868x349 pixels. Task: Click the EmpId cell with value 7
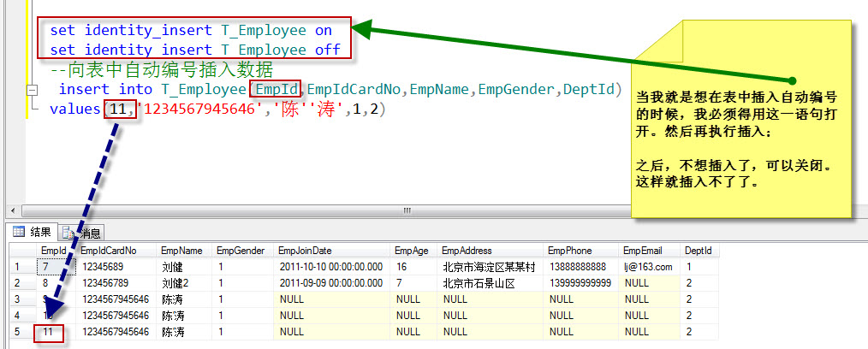[x=57, y=267]
